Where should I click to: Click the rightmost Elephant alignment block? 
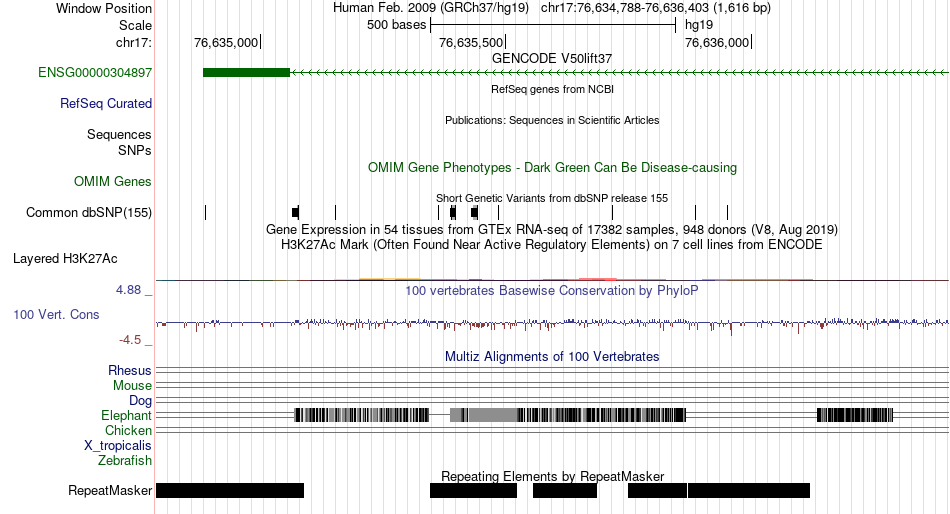pyautogui.click(x=855, y=415)
